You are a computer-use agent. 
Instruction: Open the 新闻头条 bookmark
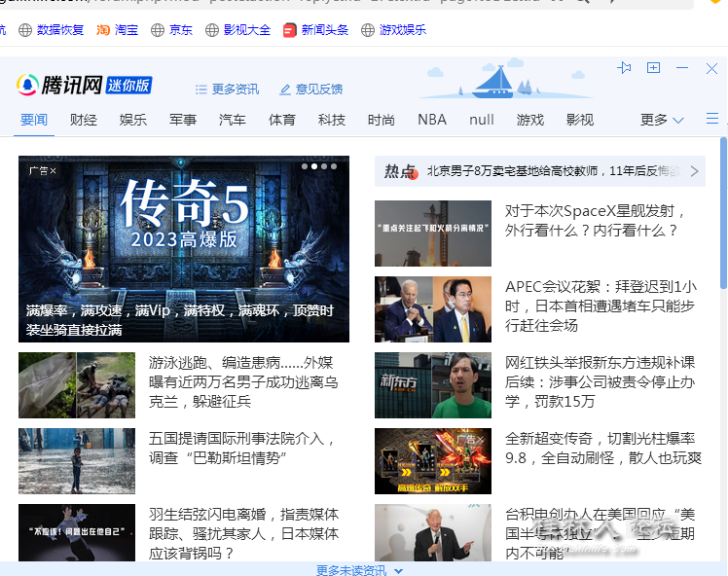coord(315,30)
